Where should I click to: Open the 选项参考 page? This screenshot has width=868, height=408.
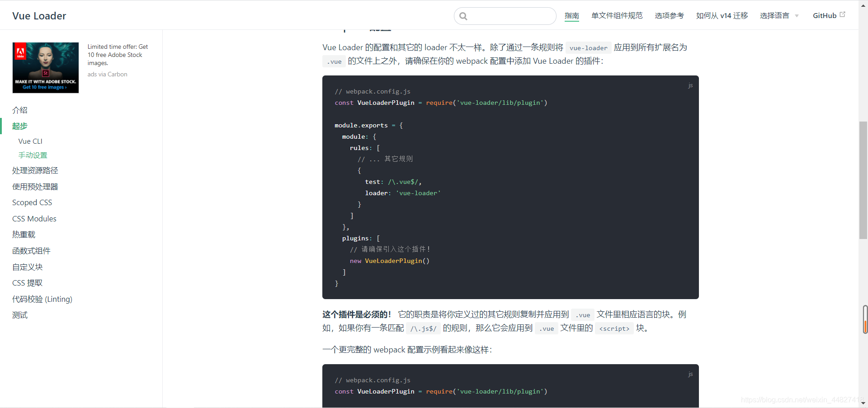669,15
